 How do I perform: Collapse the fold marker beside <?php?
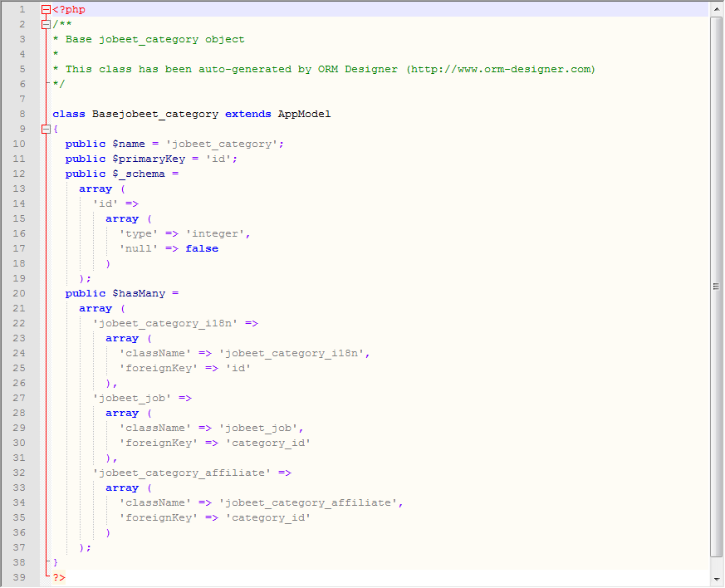(x=47, y=10)
